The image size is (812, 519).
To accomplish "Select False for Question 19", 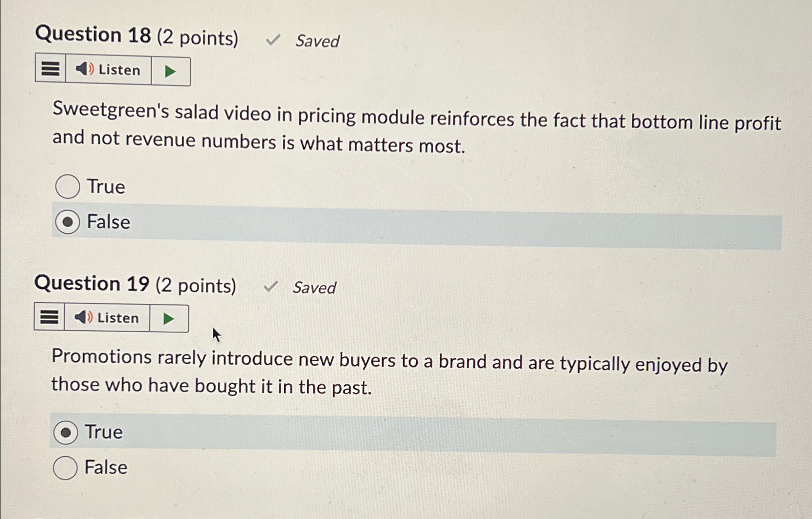I will click(65, 467).
